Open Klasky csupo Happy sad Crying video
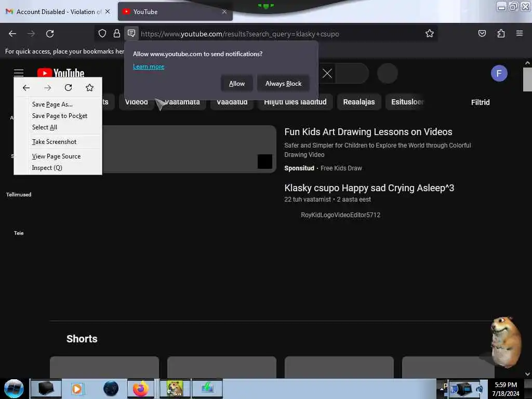The image size is (532, 399). click(x=369, y=188)
